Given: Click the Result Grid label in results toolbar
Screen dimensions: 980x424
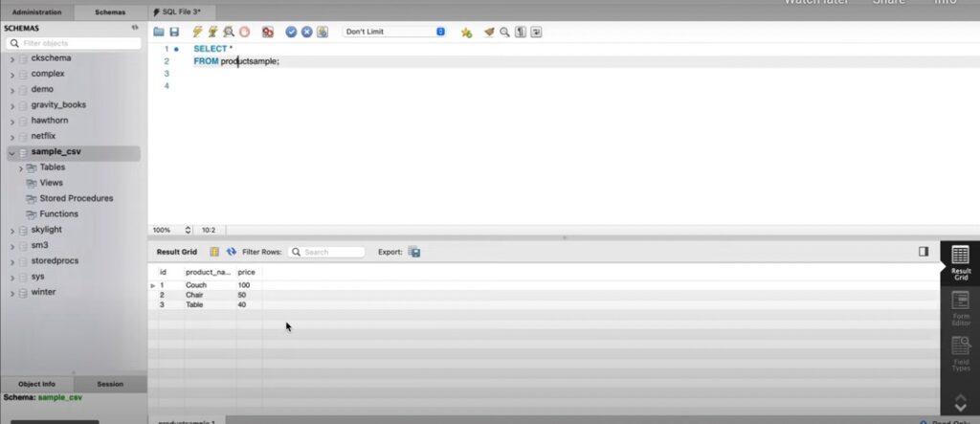Looking at the screenshot, I should coord(176,252).
